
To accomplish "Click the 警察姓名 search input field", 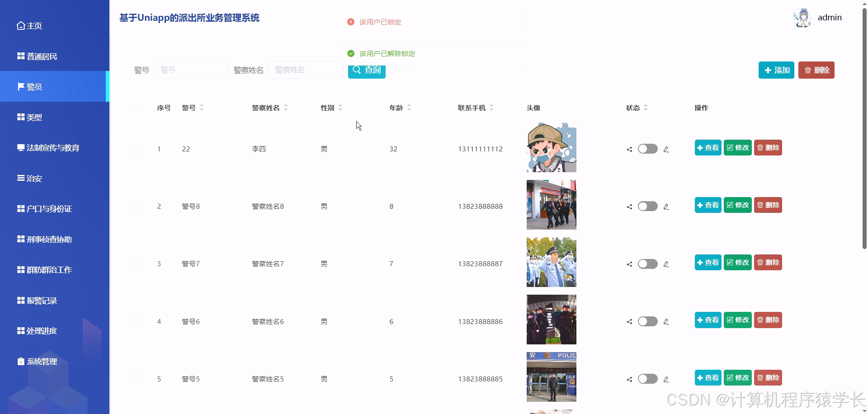I will click(306, 70).
